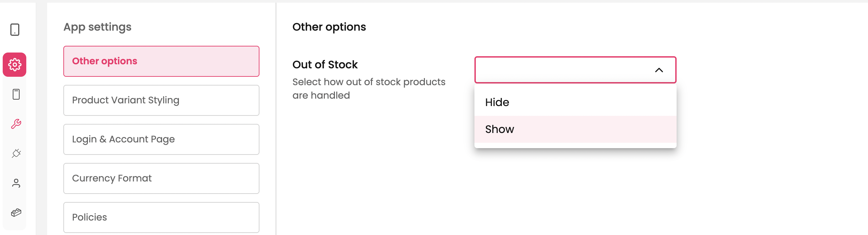Open the plug integrations icon
The height and width of the screenshot is (235, 868).
[x=16, y=154]
